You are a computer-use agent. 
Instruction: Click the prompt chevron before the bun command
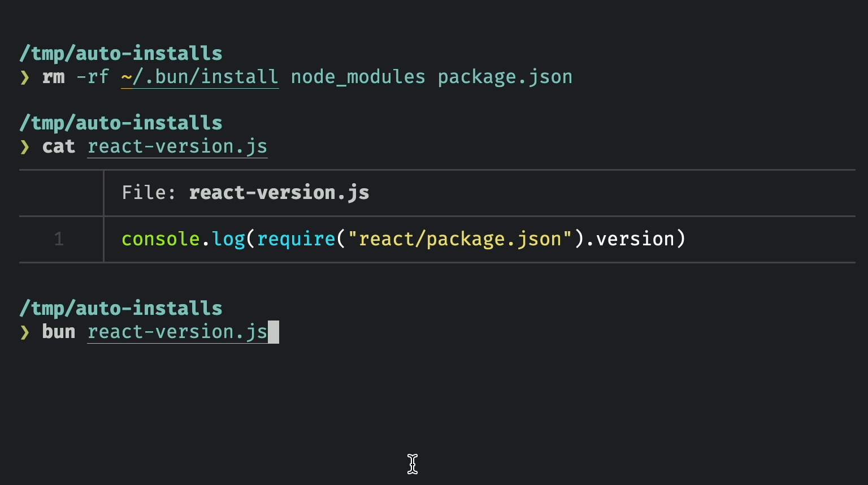click(x=24, y=332)
